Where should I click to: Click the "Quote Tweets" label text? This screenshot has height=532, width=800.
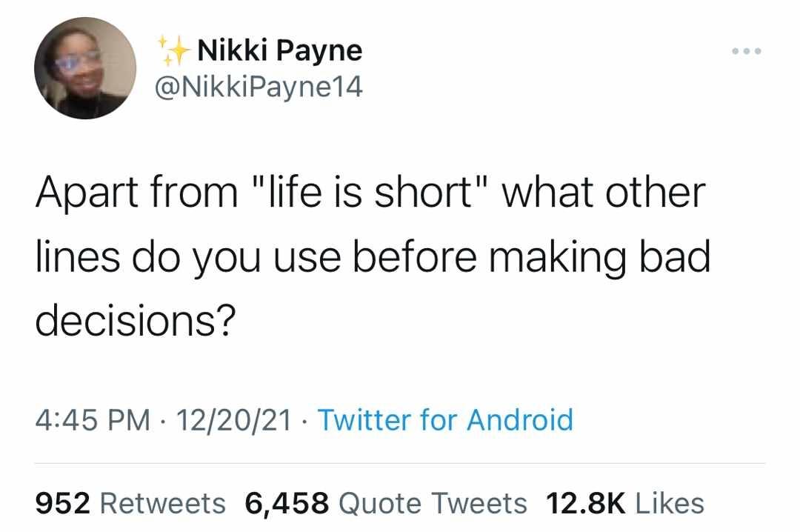(x=433, y=503)
